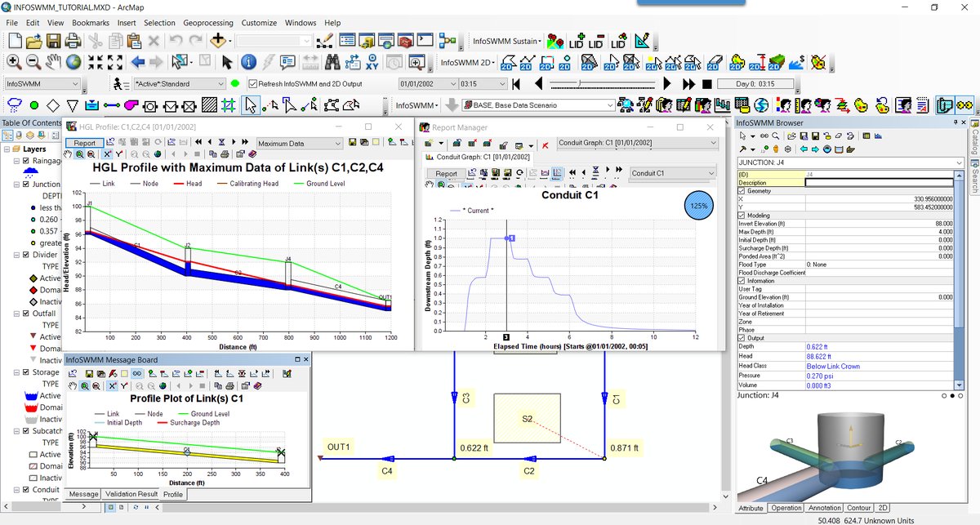Click the 125% zoom circle on the graph
This screenshot has width=980, height=525.
pos(699,207)
